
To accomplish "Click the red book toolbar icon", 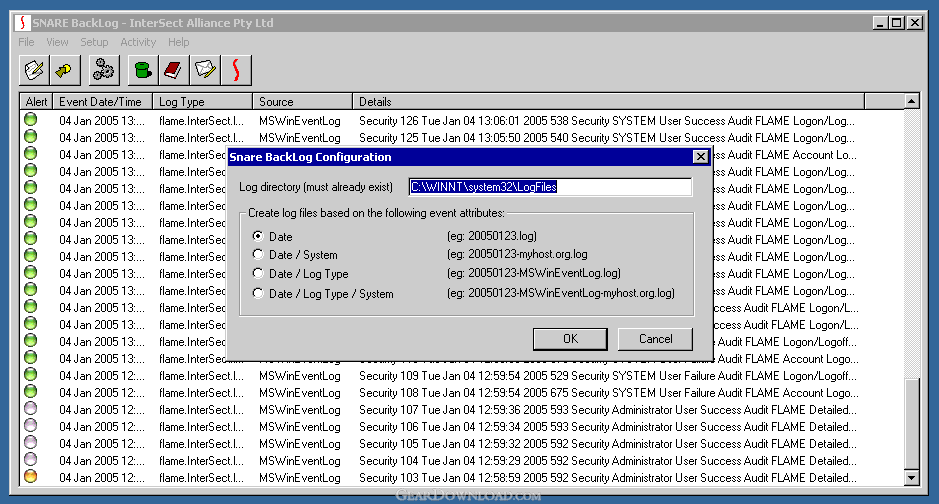I will (173, 69).
